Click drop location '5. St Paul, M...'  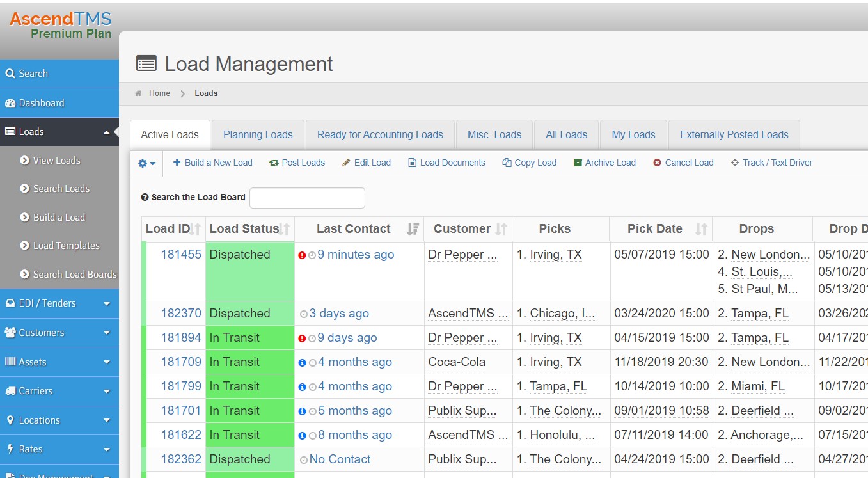click(758, 289)
